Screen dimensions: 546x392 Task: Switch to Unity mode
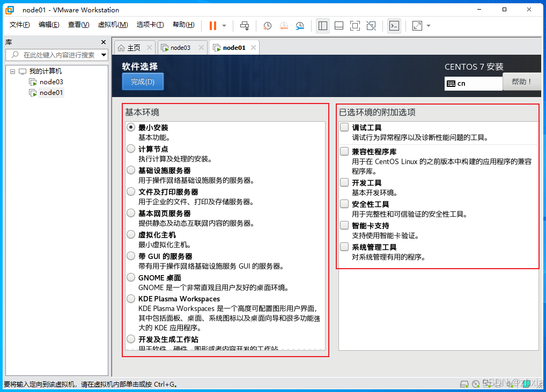coord(371,26)
